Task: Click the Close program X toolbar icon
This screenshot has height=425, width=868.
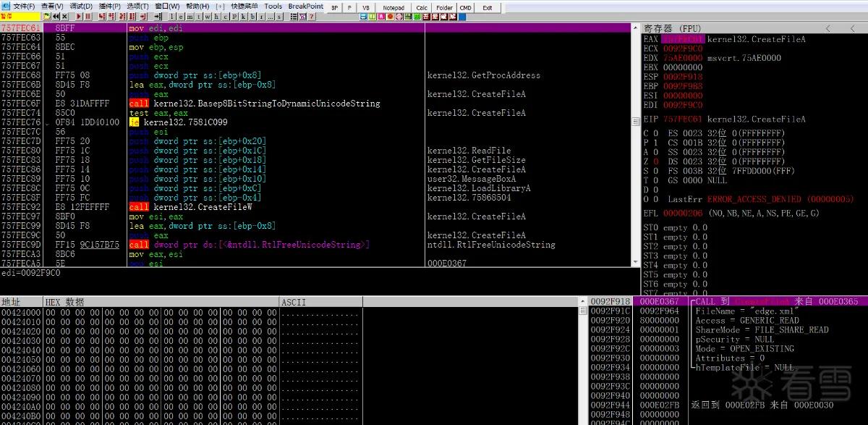Action: [64, 16]
